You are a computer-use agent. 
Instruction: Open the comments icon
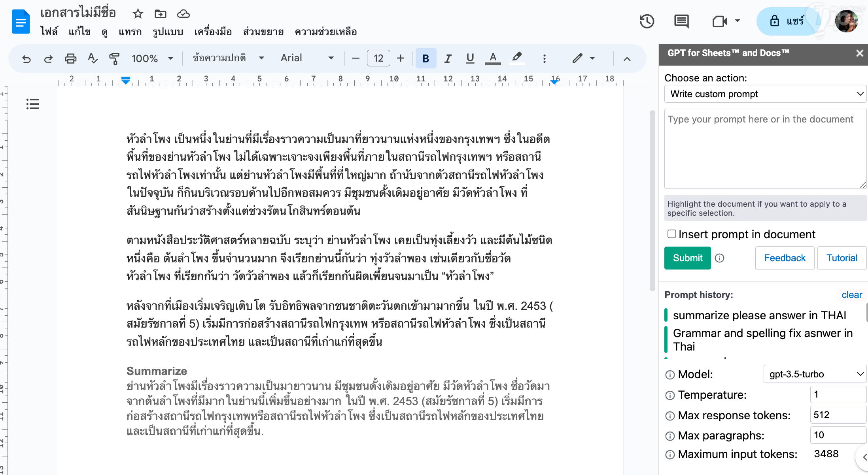pyautogui.click(x=681, y=21)
